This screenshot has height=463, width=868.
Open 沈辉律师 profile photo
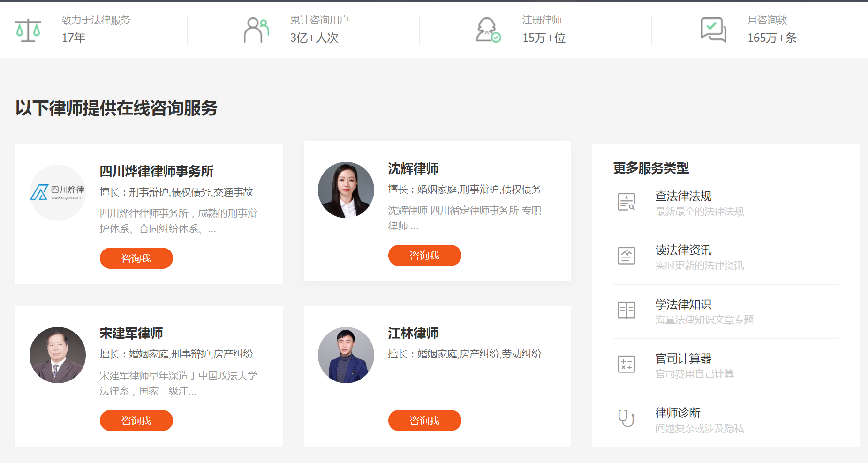tap(346, 190)
